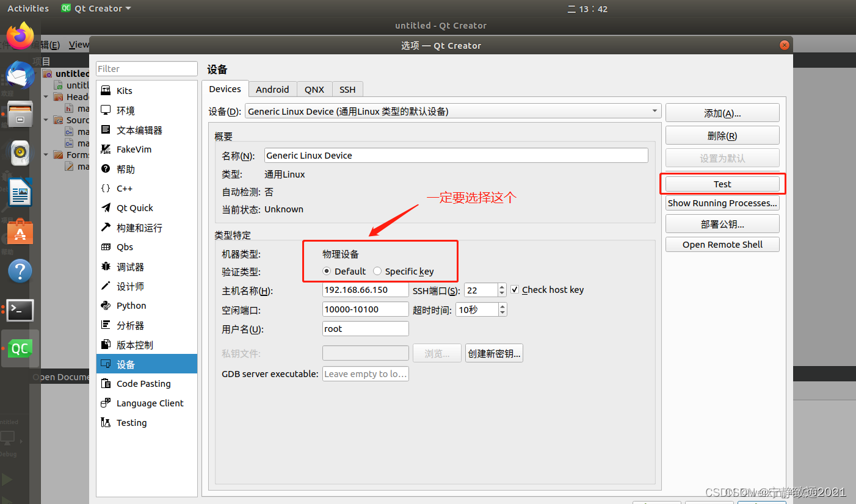Click the 名称 device name field
The height and width of the screenshot is (504, 856).
pyautogui.click(x=456, y=155)
